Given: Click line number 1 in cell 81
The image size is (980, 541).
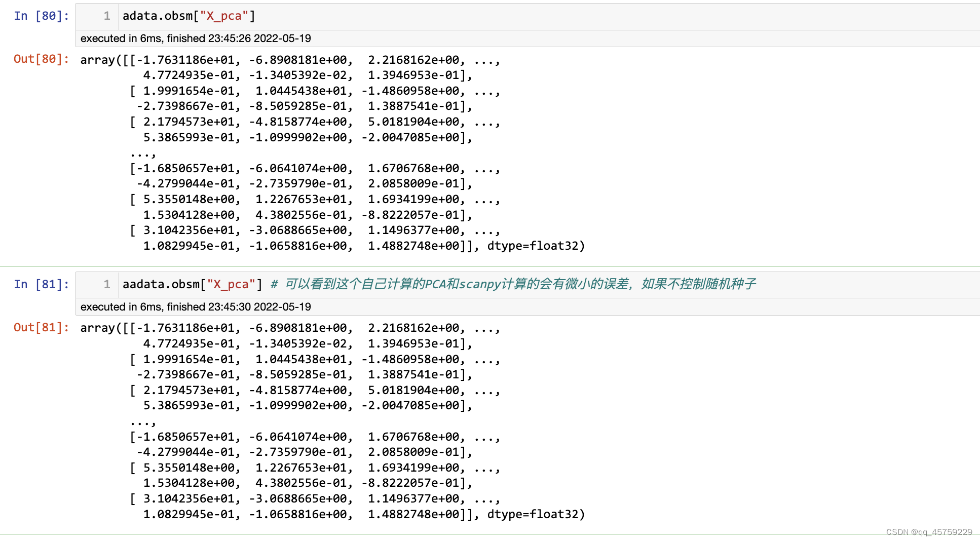Looking at the screenshot, I should click(106, 284).
